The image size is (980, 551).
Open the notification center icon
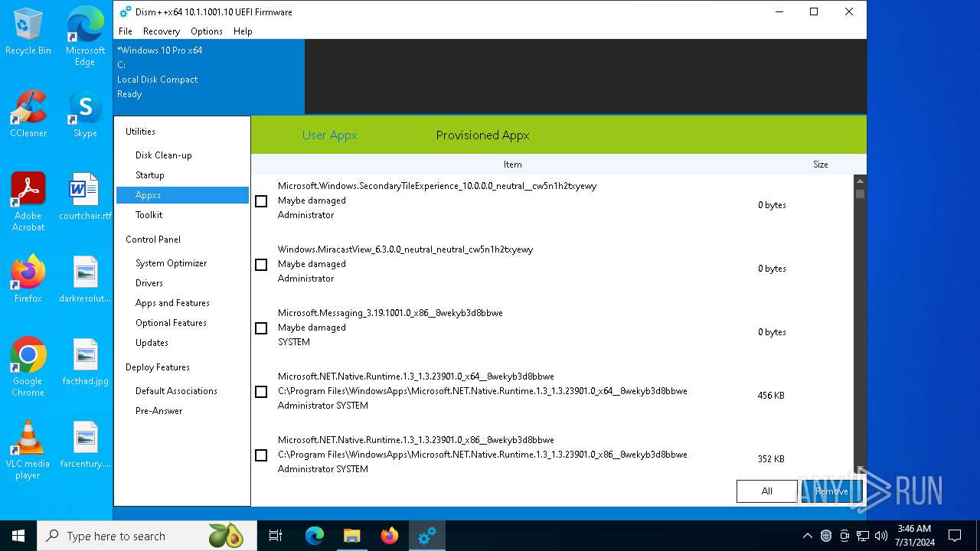[x=955, y=536]
